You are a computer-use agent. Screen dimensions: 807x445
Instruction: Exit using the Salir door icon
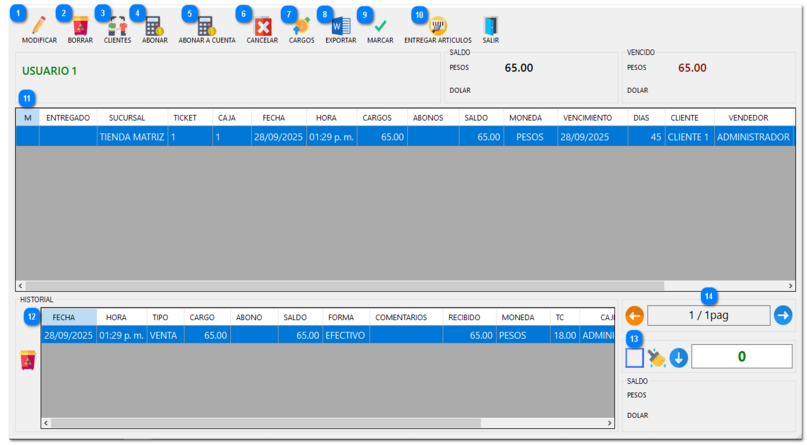[x=490, y=26]
